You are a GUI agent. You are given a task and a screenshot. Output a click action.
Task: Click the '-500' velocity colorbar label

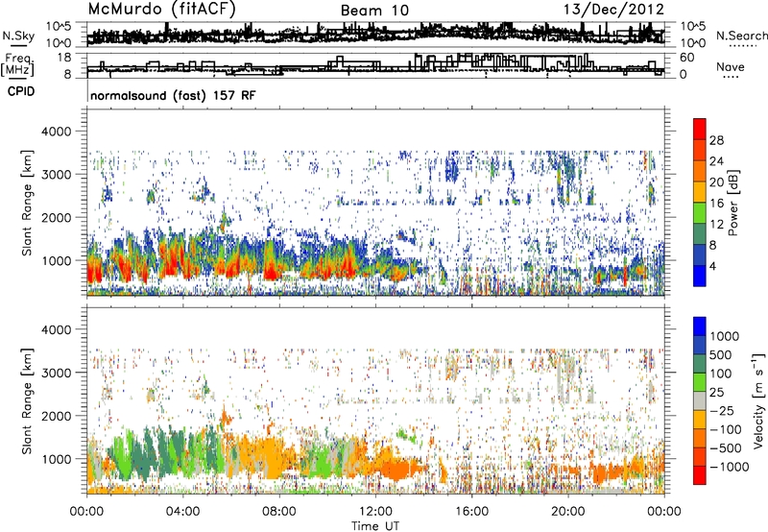click(x=724, y=448)
